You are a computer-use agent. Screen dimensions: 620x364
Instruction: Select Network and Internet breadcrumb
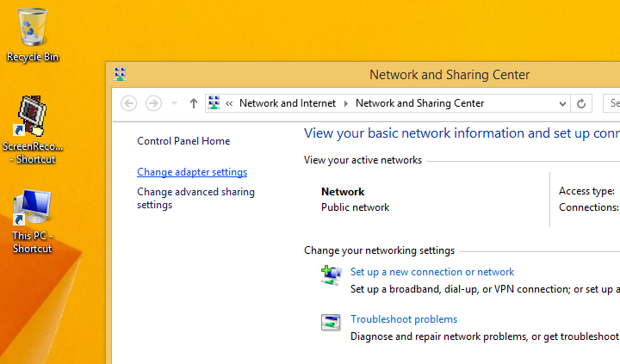(x=288, y=103)
